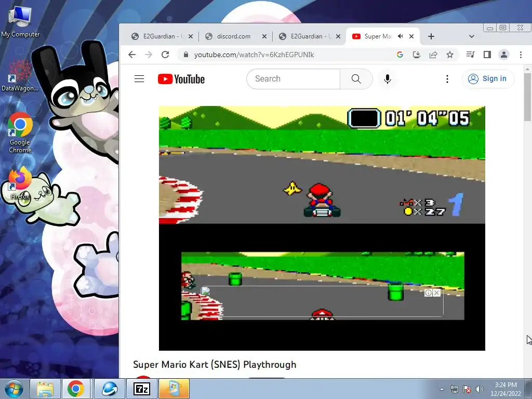Expand the tab search chevron

472,36
